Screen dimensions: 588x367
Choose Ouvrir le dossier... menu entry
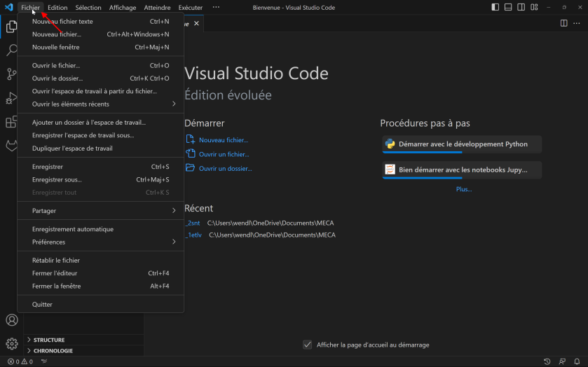click(100, 78)
